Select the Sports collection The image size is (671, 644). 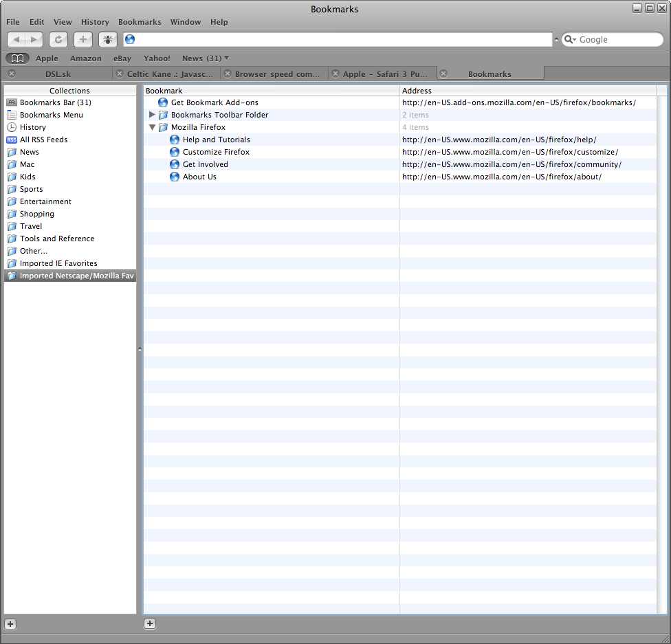click(x=70, y=189)
